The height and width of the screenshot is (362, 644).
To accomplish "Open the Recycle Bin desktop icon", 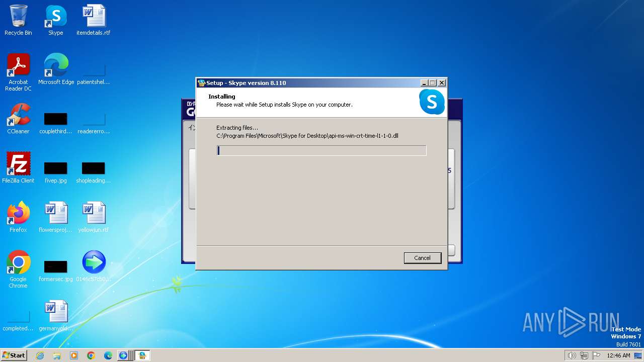I will (x=18, y=20).
